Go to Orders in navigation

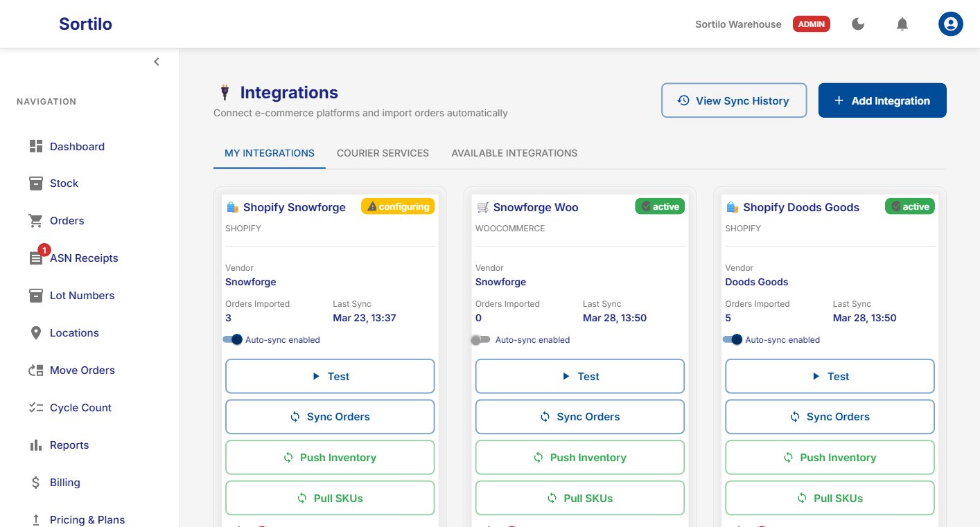(x=67, y=221)
